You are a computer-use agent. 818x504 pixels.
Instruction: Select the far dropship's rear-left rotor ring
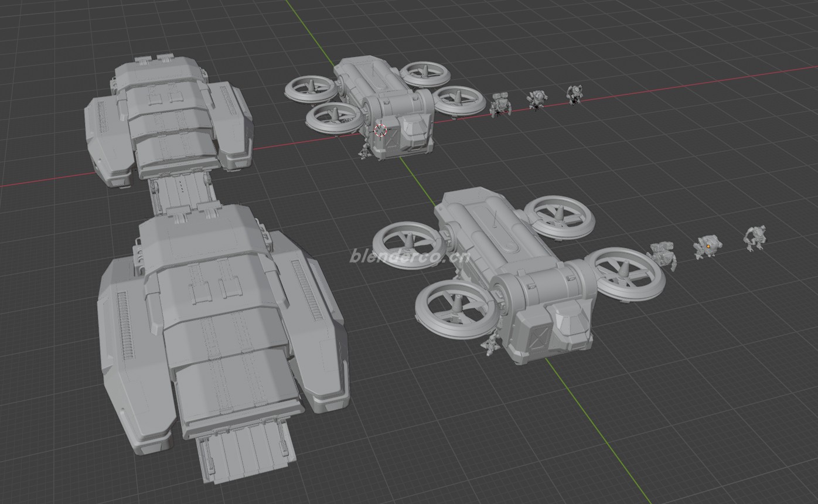(x=312, y=88)
